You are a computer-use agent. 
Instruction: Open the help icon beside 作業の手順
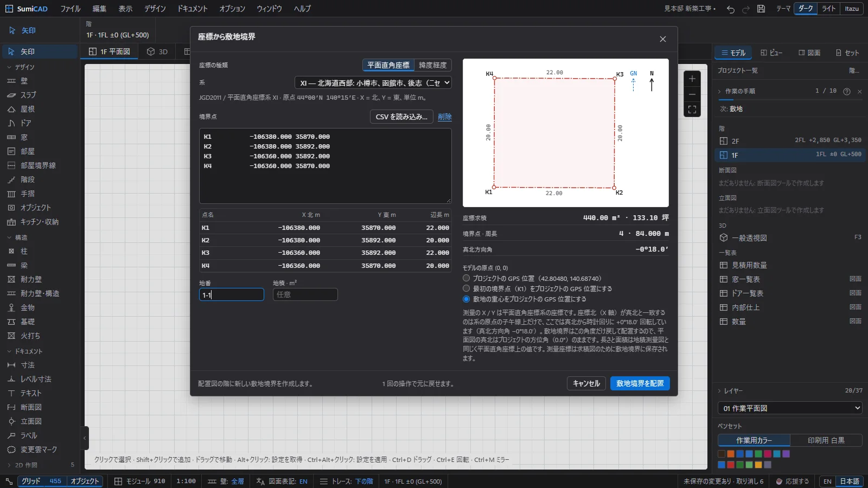tap(847, 91)
